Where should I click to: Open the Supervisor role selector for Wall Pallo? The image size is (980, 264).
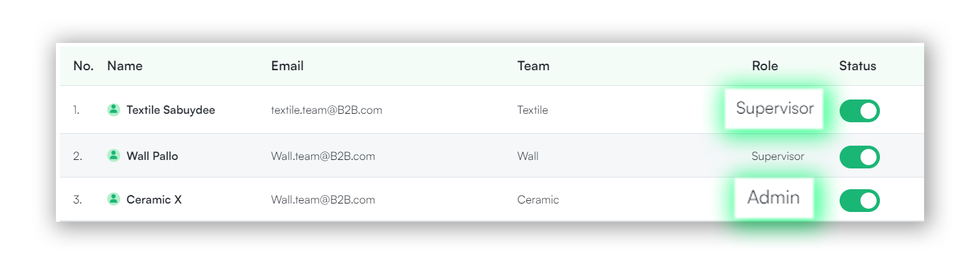coord(777,156)
